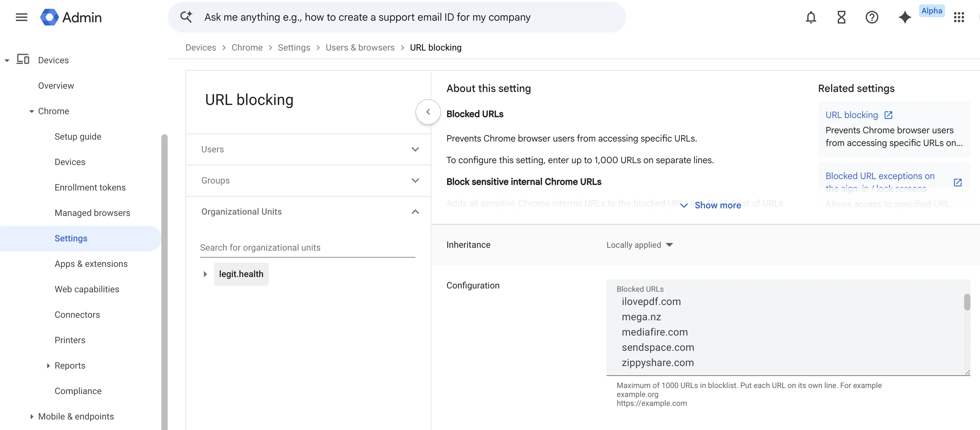The width and height of the screenshot is (980, 430).
Task: Open URL blocking via its external link icon
Action: coord(888,114)
